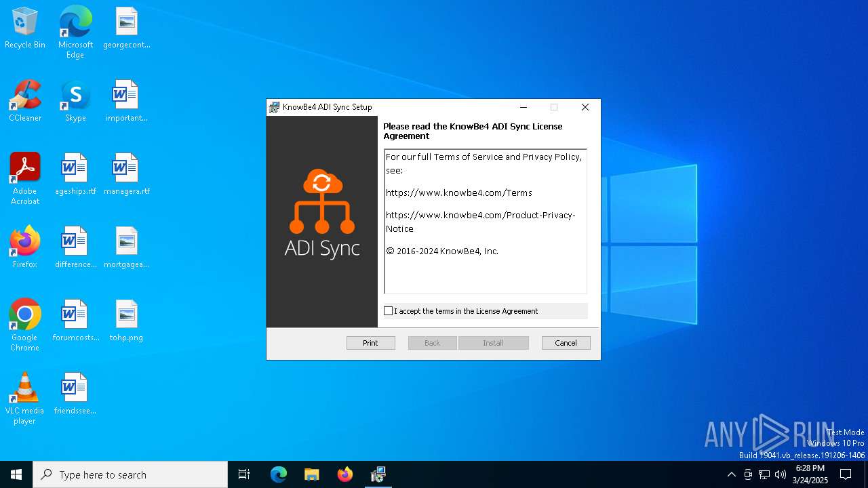868x488 pixels.
Task: Click the knowbe4.com/Terms URL text
Action: pos(459,193)
